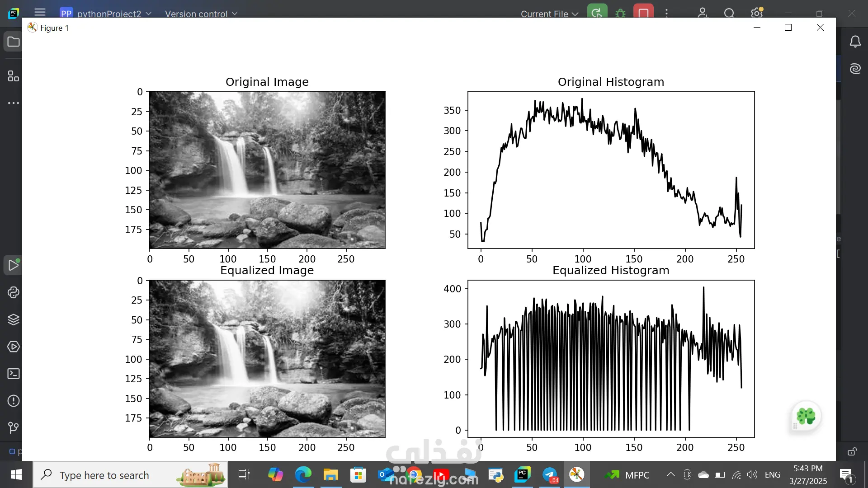Open the Problems tool window icon
This screenshot has width=868, height=488.
click(x=14, y=401)
